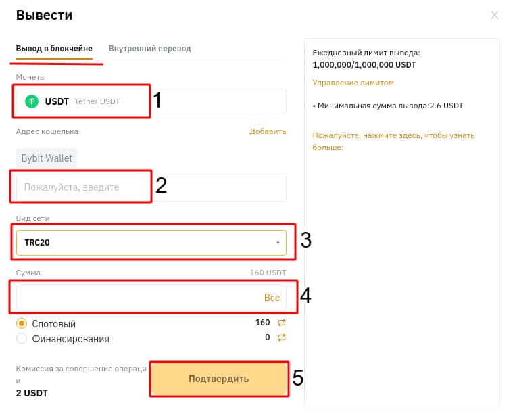515x420 pixels.
Task: Click Все to withdraw full amount
Action: 272,298
